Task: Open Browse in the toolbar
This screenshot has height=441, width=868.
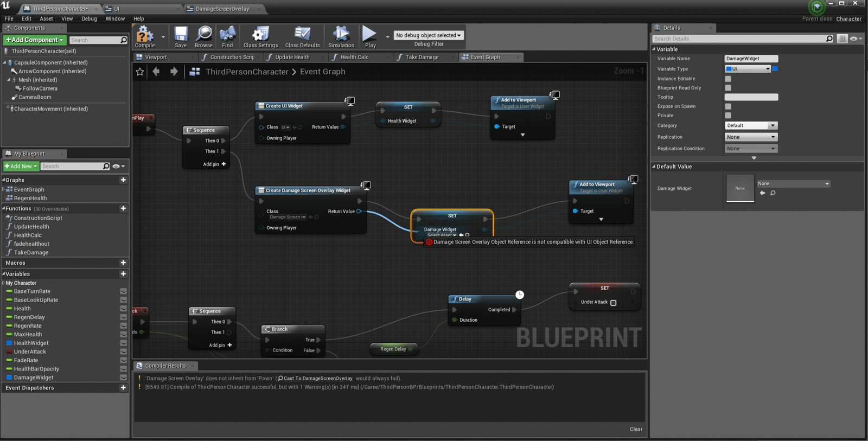Action: pyautogui.click(x=203, y=36)
